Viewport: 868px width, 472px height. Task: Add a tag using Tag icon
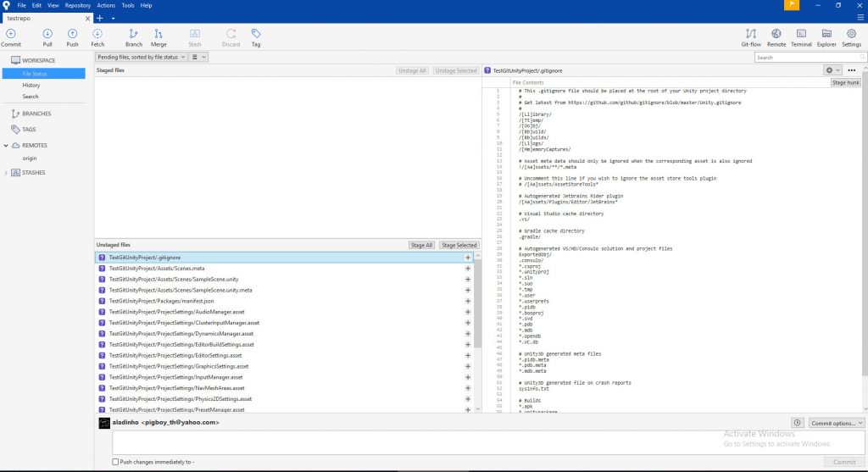pos(256,37)
